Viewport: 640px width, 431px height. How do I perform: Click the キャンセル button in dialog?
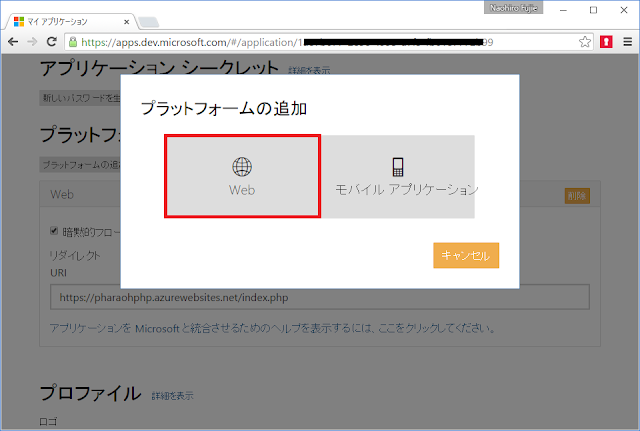pyautogui.click(x=466, y=255)
